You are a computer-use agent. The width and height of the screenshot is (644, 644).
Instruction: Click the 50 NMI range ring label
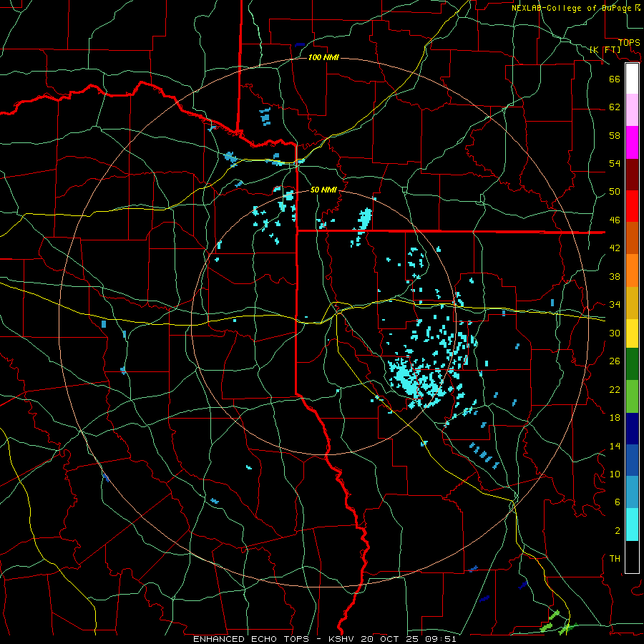[x=323, y=190]
